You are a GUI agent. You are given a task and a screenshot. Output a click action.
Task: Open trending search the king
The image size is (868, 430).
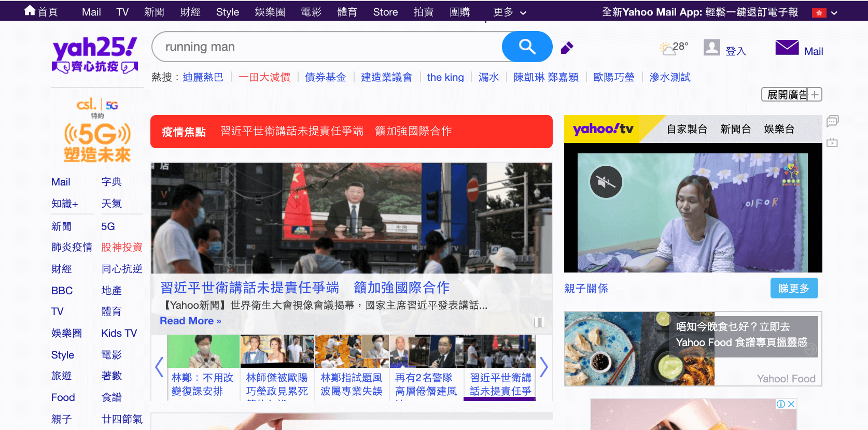pyautogui.click(x=445, y=77)
